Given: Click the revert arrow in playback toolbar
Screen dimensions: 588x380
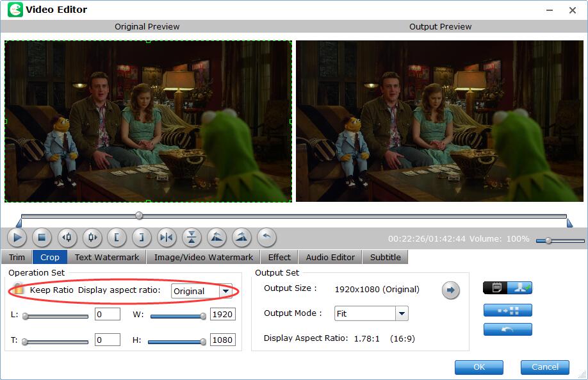Looking at the screenshot, I should click(266, 238).
